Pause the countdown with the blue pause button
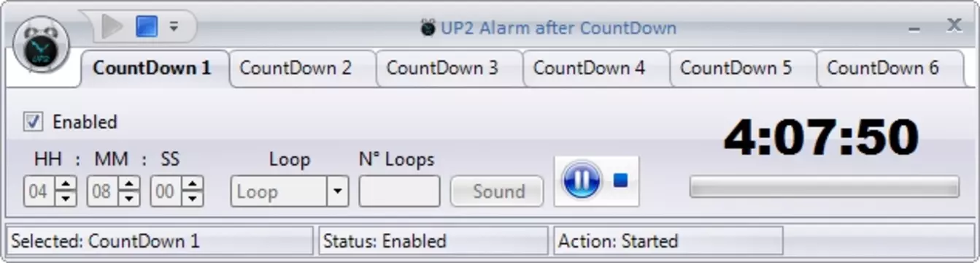Image resolution: width=980 pixels, height=263 pixels. click(582, 180)
